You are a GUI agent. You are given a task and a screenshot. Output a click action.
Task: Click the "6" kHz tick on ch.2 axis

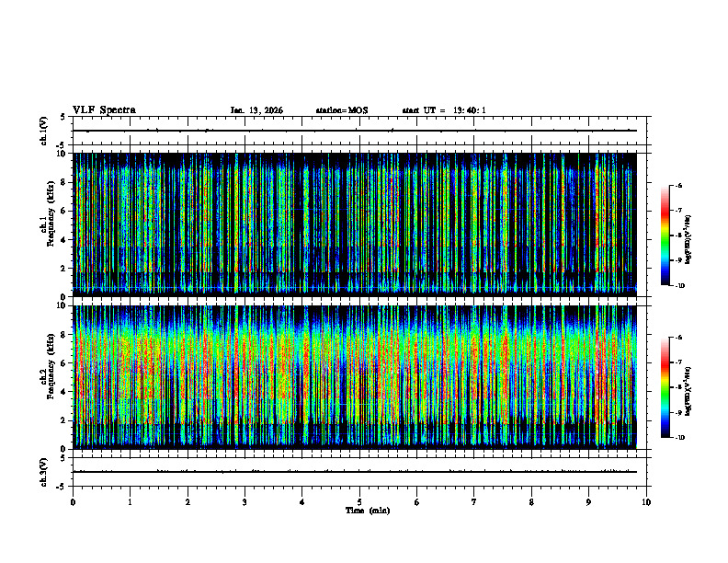(64, 362)
